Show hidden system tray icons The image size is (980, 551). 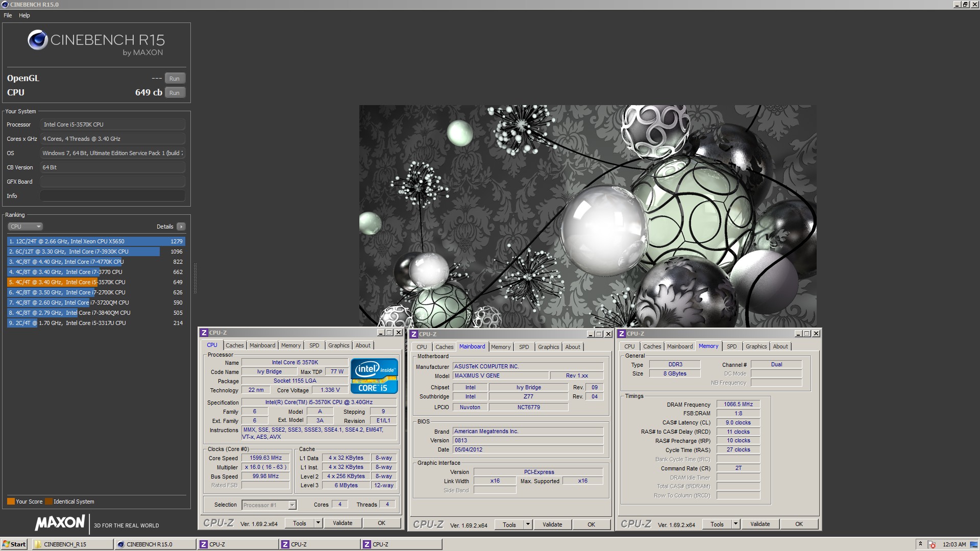[921, 544]
